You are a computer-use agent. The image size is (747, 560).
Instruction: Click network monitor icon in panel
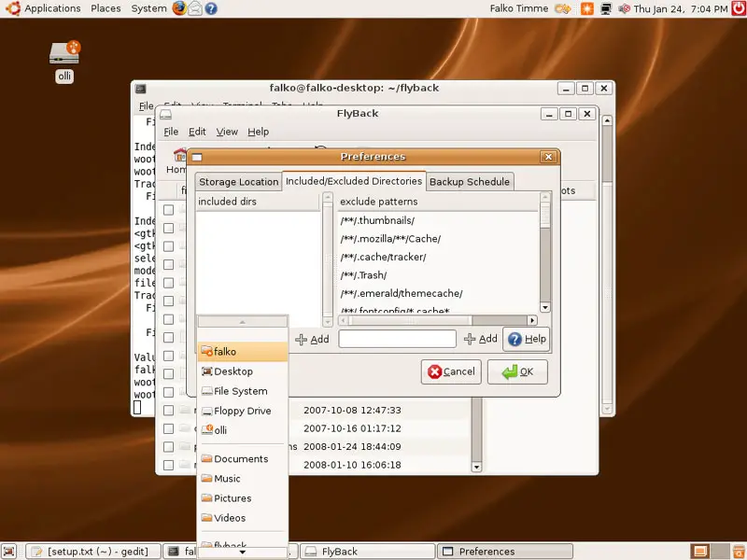605,8
